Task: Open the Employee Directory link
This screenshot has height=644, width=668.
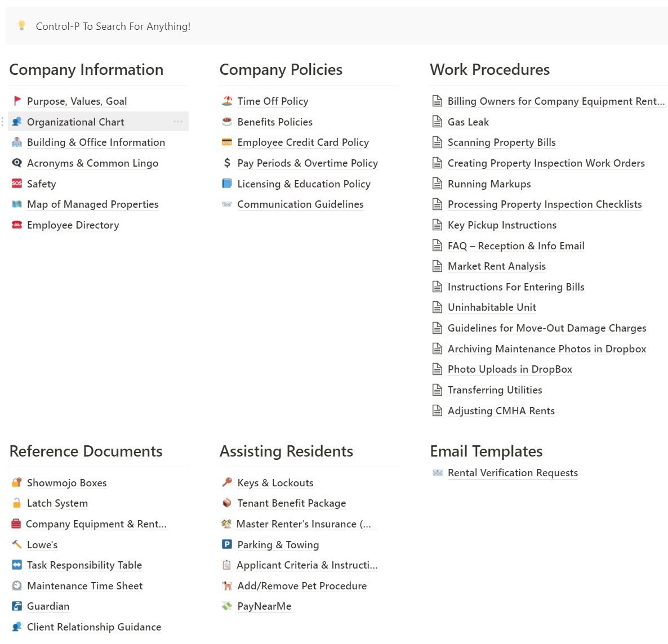Action: click(73, 225)
